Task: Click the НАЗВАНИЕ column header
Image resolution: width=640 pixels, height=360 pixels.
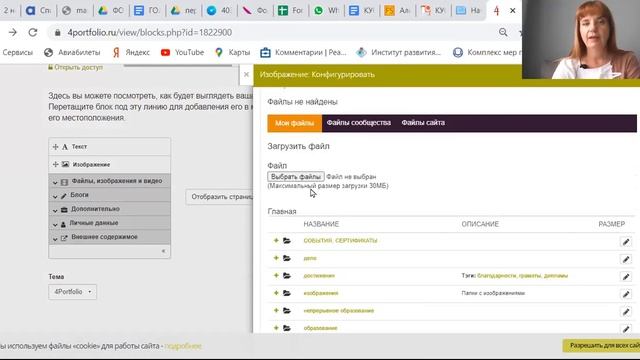Action: coord(321,224)
